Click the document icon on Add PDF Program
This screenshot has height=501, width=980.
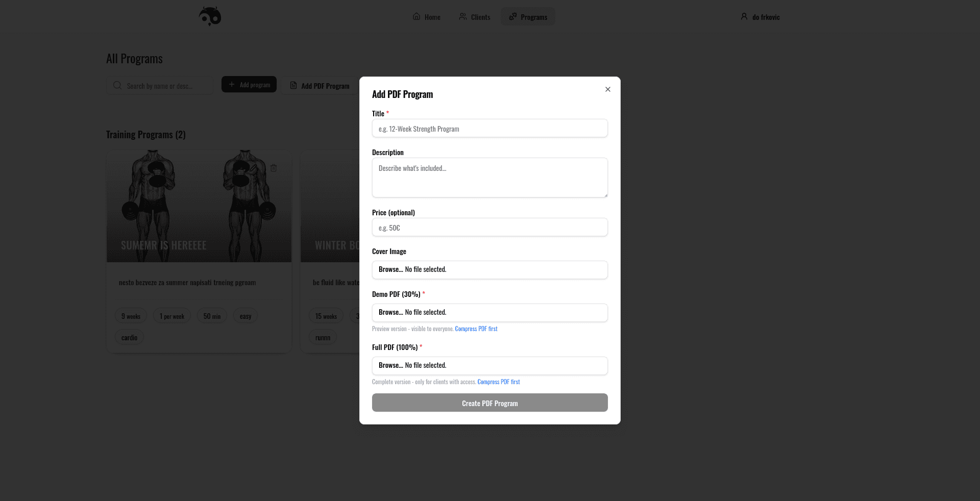(293, 85)
